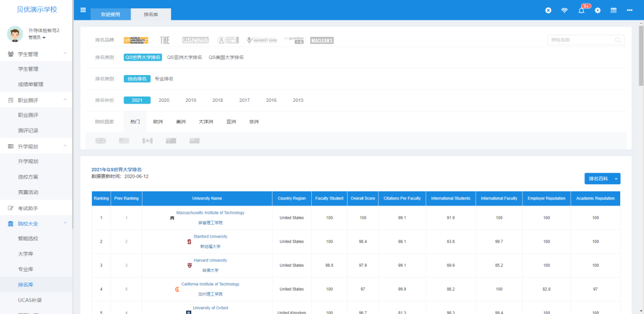This screenshot has height=314, width=644.
Task: Select the US News ranking brand logo
Action: 196,40
